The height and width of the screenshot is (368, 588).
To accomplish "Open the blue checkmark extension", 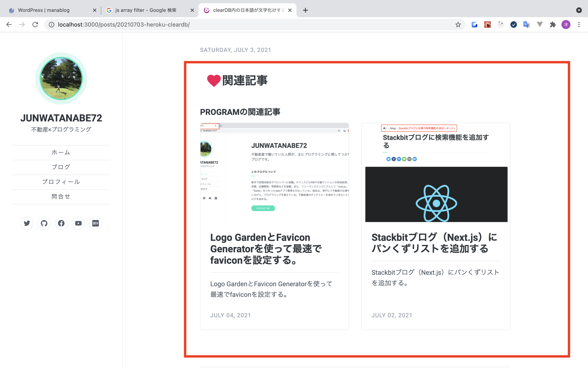I will click(x=514, y=25).
